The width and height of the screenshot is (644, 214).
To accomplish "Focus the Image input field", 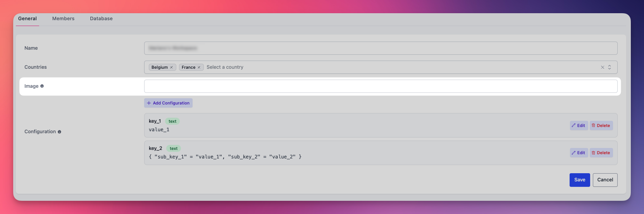I will [381, 86].
